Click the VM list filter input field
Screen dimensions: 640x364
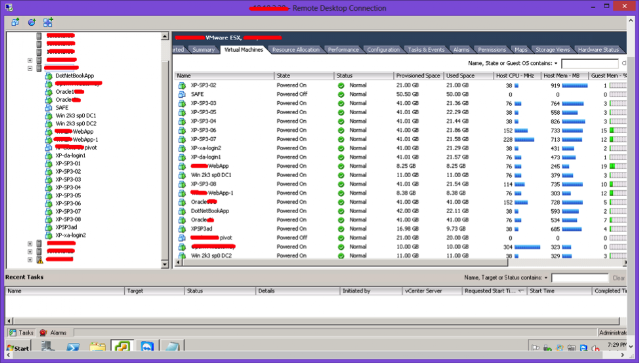[x=590, y=64]
